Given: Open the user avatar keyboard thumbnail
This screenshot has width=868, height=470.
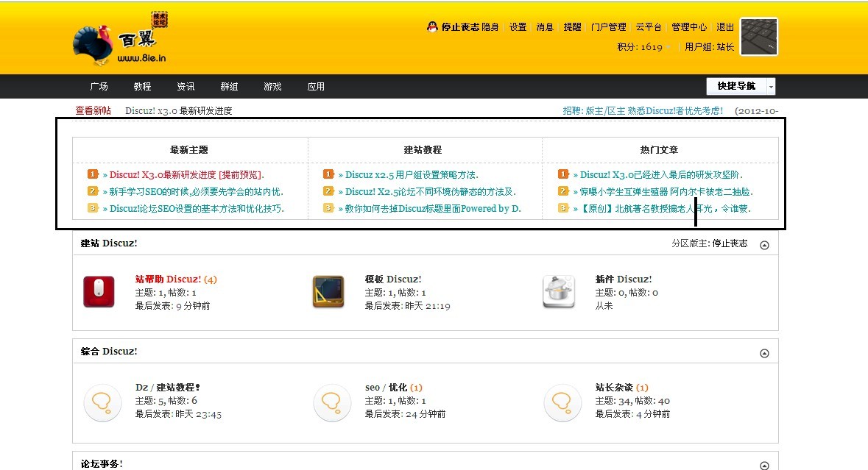Looking at the screenshot, I should [x=759, y=37].
